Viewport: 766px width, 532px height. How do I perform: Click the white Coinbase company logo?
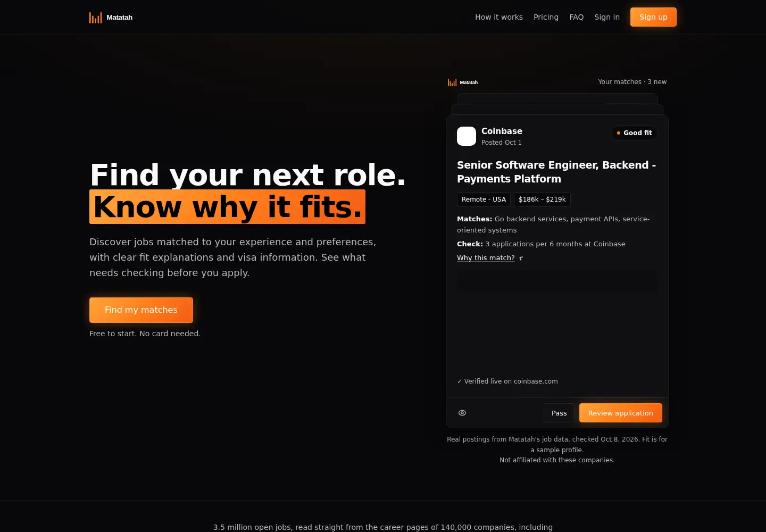click(467, 136)
